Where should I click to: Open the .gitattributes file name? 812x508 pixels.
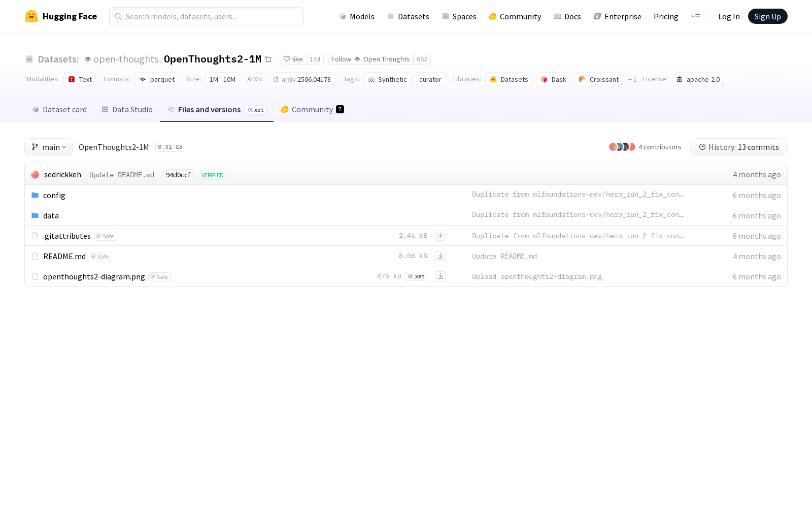pos(67,236)
